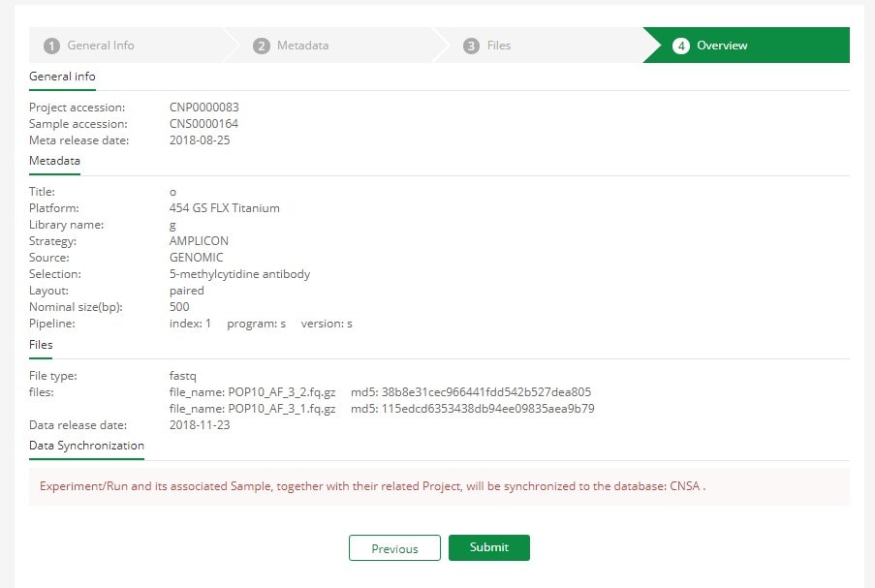Image resolution: width=875 pixels, height=588 pixels.
Task: Click source value GENOMIC
Action: [x=196, y=258]
